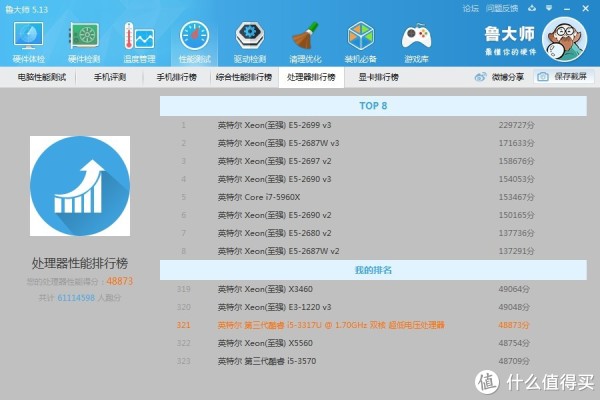Image resolution: width=600 pixels, height=400 pixels.
Task: Select row Core i7-5960X
Action: (373, 197)
